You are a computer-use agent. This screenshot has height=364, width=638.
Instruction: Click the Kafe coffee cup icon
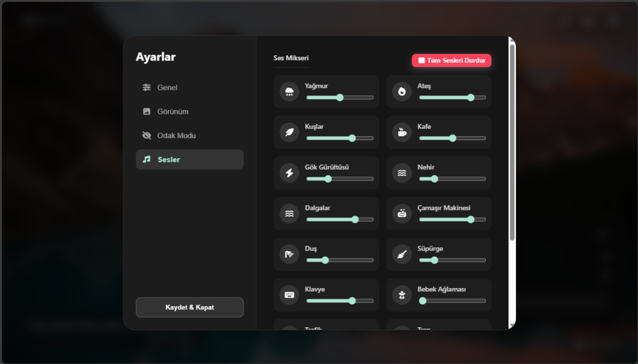[402, 132]
